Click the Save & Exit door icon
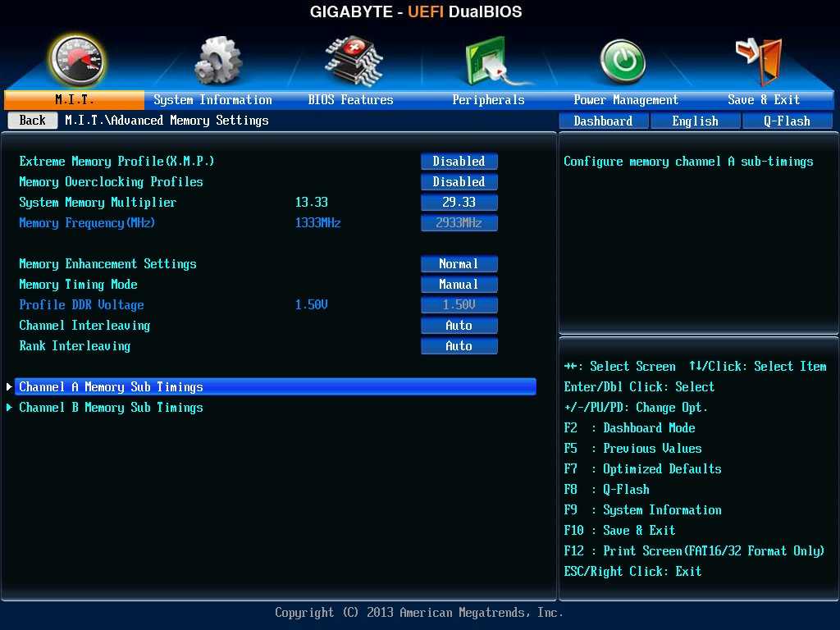The image size is (840, 630). [x=758, y=60]
